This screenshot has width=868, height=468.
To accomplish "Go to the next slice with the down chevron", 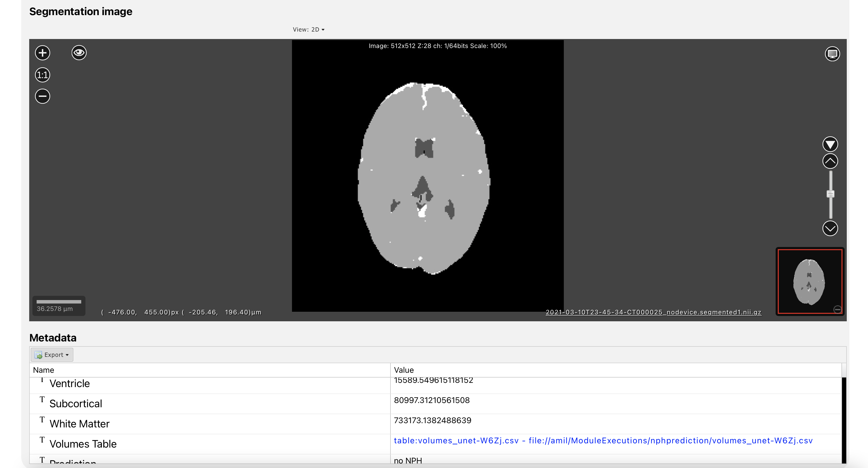I will tap(830, 229).
